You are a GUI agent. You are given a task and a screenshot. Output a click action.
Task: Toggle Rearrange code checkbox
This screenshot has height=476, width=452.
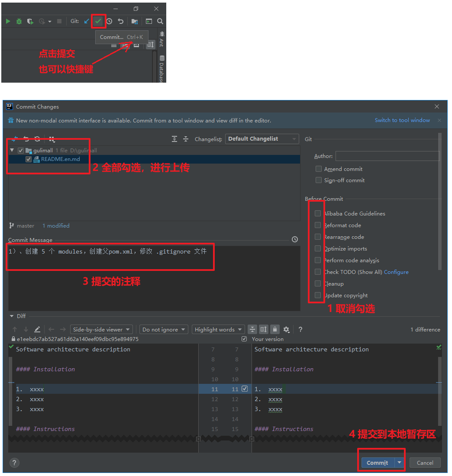coord(318,237)
